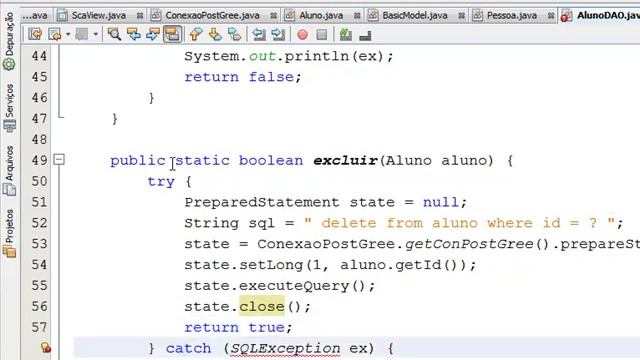Click 'setLong' on line 54
Screen dimensions: 640x360
[271, 265]
